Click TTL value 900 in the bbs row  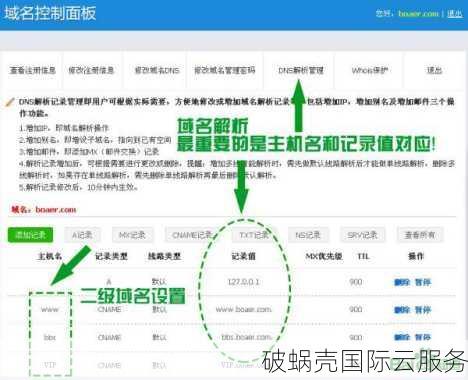point(356,337)
